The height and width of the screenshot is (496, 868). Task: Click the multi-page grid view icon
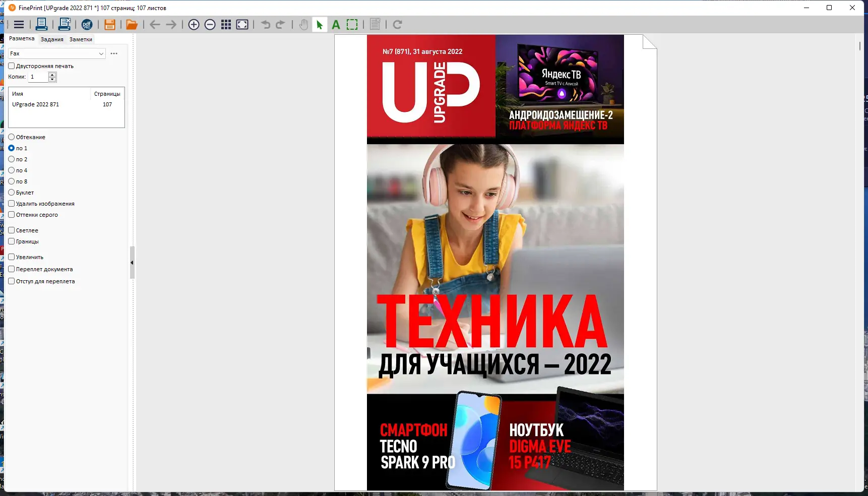[x=226, y=24]
